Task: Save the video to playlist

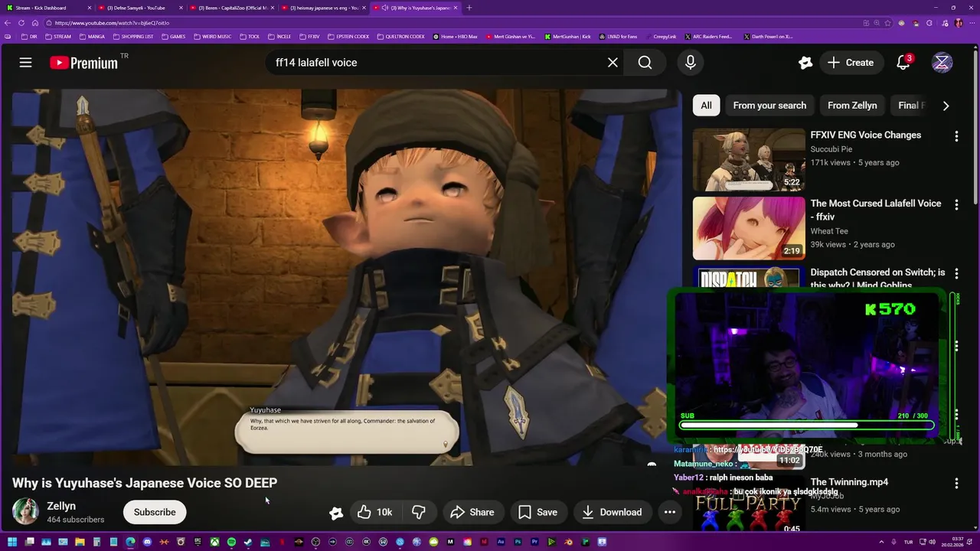Action: click(x=537, y=512)
